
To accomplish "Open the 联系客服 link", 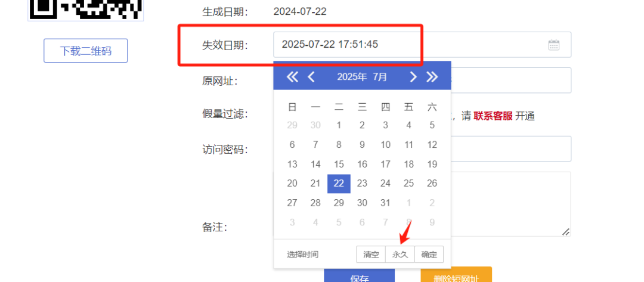I will point(493,116).
